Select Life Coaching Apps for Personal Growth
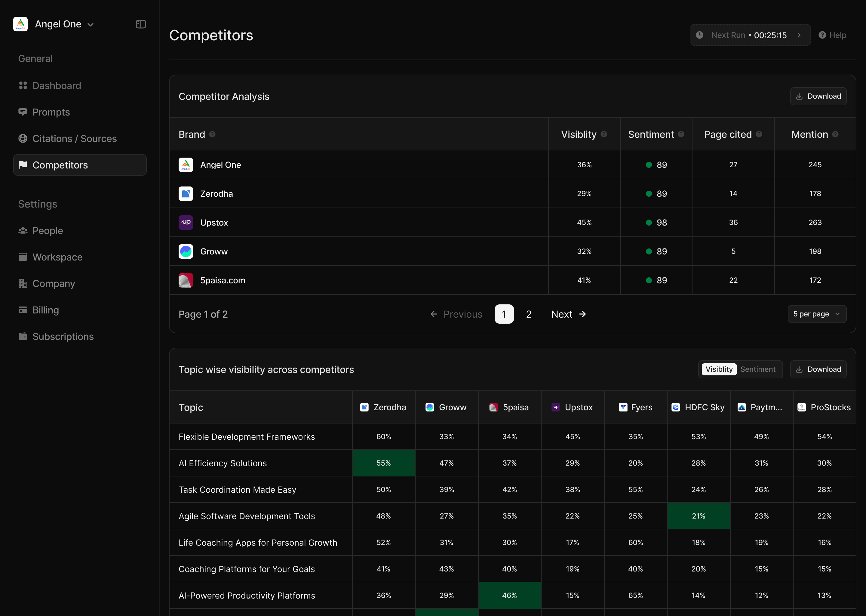This screenshot has width=866, height=616. (258, 543)
